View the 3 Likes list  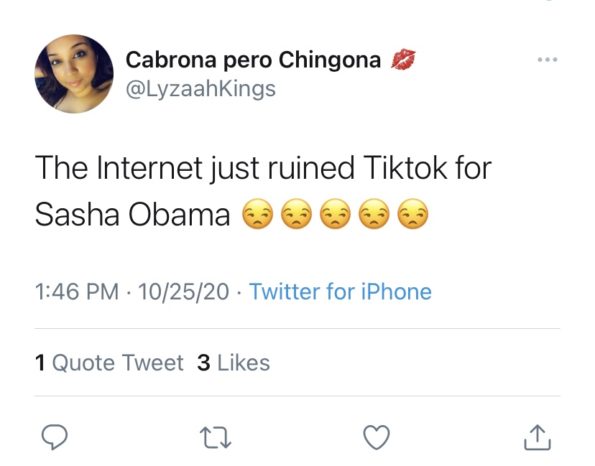234,362
